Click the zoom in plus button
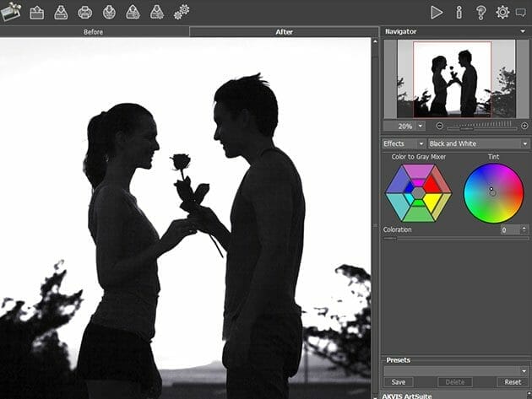Image resolution: width=532 pixels, height=399 pixels. pos(524,126)
